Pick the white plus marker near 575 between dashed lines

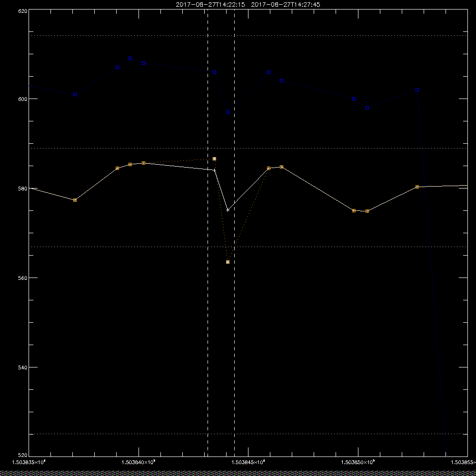pyautogui.click(x=228, y=210)
